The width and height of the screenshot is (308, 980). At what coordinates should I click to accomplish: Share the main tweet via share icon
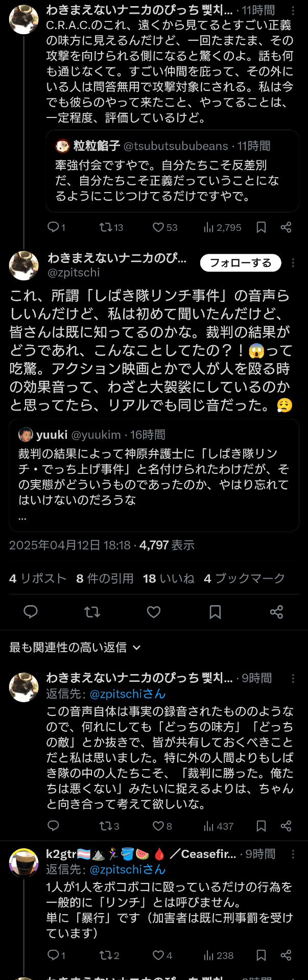tap(276, 612)
